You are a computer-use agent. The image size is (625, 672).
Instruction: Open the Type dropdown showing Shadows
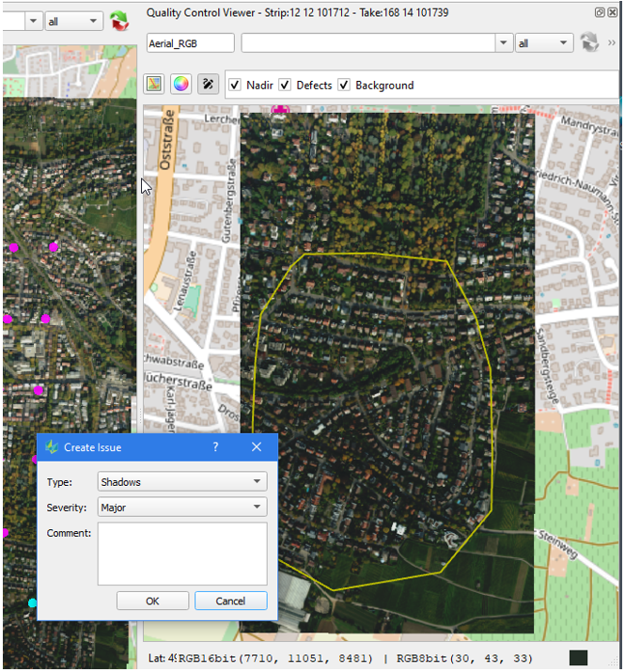point(182,482)
